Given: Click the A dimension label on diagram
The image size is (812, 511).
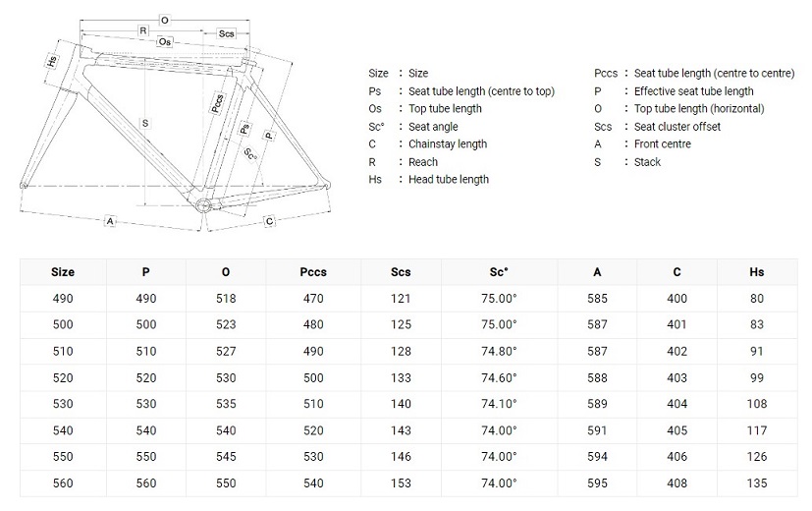Looking at the screenshot, I should 110,221.
